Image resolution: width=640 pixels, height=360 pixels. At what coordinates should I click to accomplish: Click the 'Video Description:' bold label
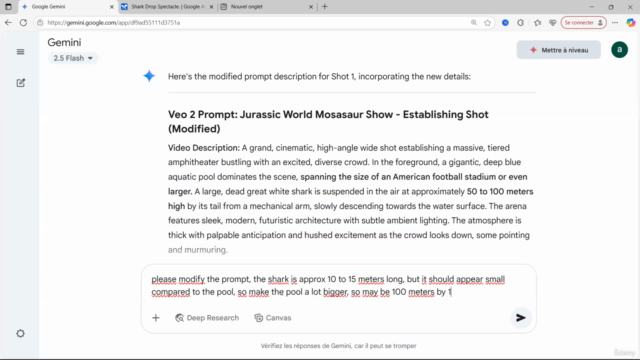pyautogui.click(x=204, y=148)
